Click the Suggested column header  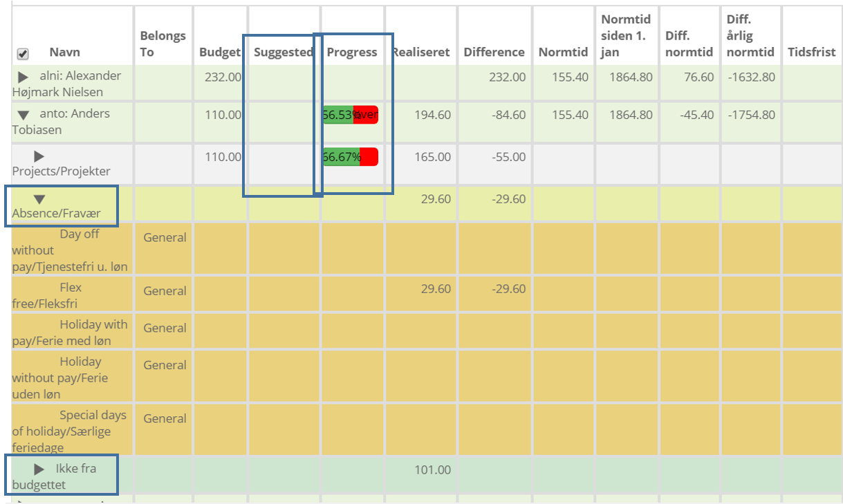(x=283, y=52)
